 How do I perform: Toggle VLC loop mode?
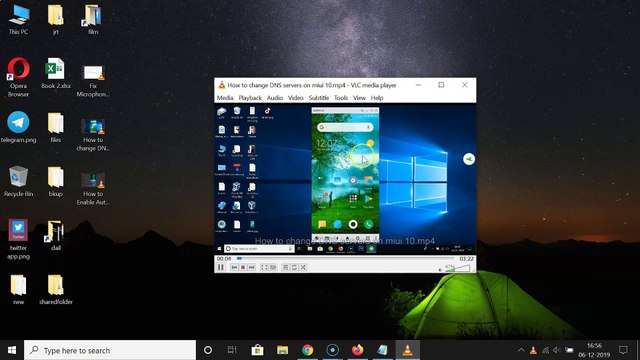pyautogui.click(x=294, y=267)
